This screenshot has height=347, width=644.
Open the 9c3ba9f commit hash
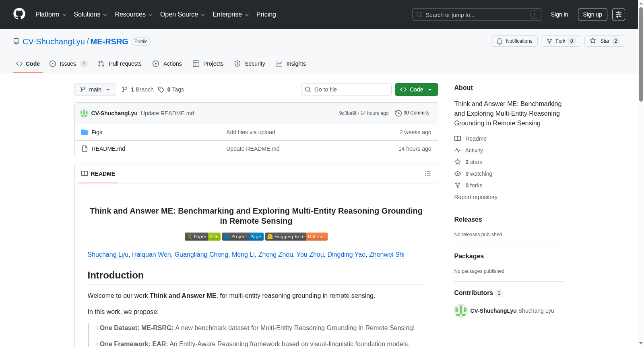[x=348, y=113]
